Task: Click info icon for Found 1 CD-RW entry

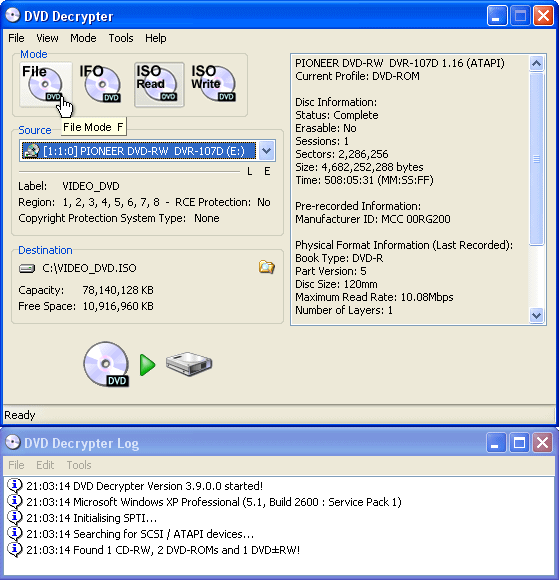Action: tap(15, 550)
